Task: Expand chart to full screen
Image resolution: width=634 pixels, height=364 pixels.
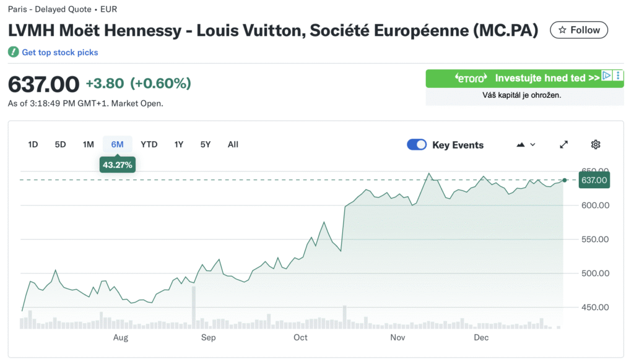Action: coord(563,144)
